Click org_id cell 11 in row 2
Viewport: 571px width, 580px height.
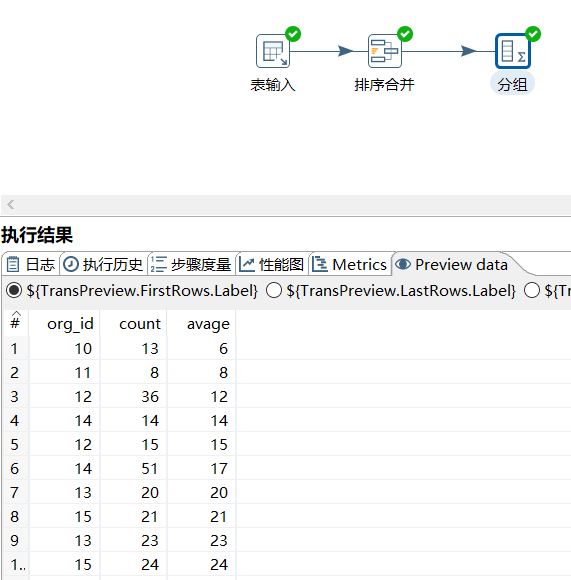point(64,372)
